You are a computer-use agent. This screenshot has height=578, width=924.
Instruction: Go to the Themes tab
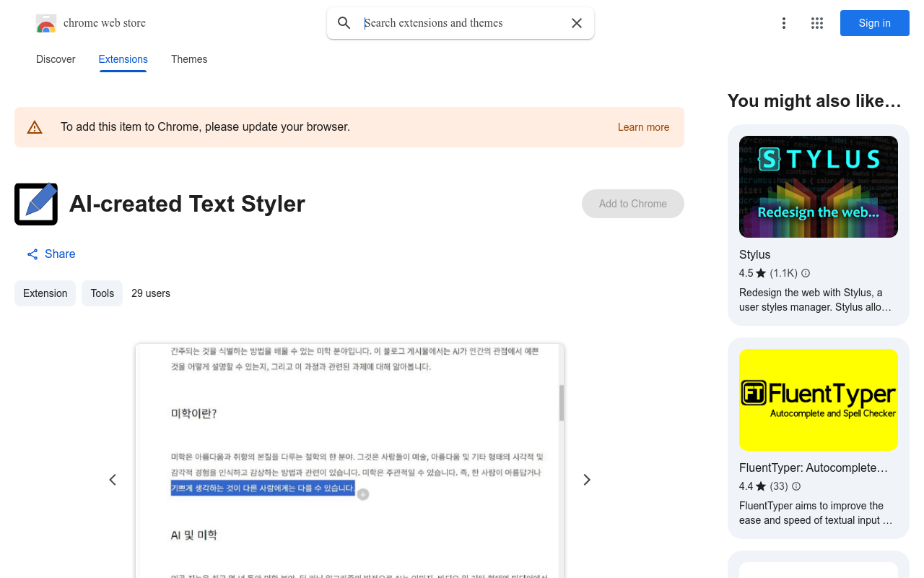click(x=189, y=59)
